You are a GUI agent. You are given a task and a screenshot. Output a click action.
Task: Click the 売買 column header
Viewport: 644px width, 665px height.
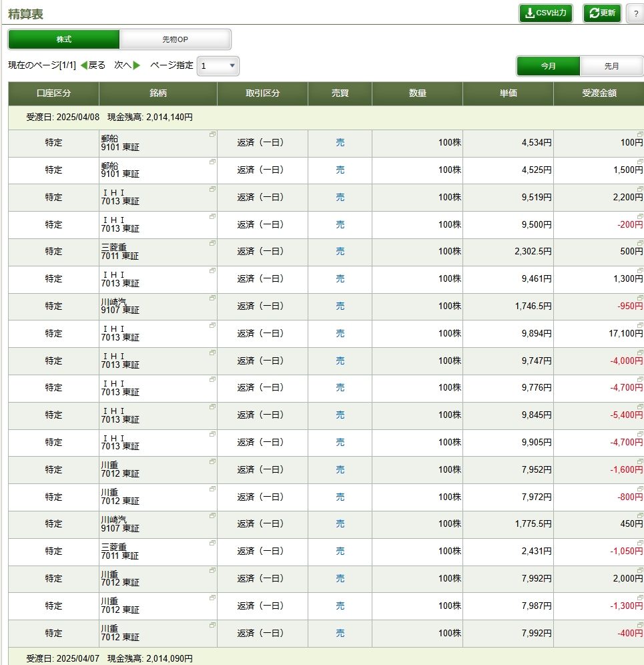(340, 93)
